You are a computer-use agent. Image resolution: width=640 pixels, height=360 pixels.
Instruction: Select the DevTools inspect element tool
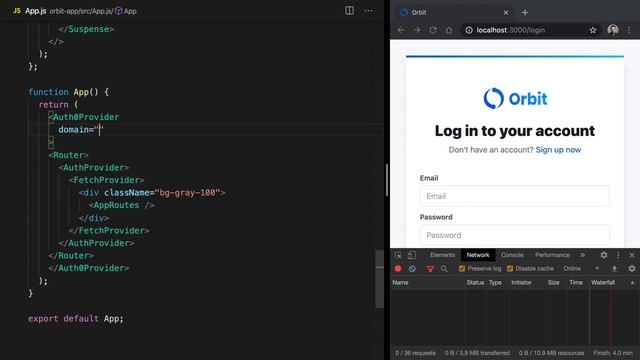click(398, 255)
